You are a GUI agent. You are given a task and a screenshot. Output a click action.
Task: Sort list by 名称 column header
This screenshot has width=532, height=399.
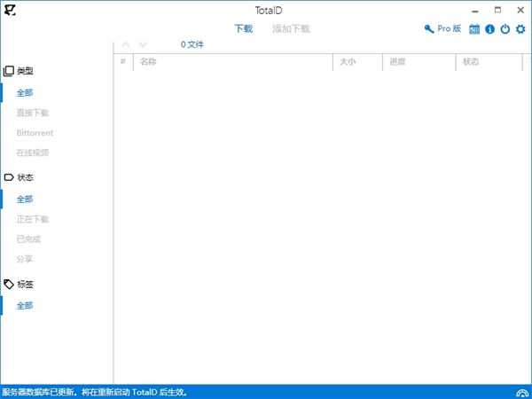pyautogui.click(x=149, y=62)
